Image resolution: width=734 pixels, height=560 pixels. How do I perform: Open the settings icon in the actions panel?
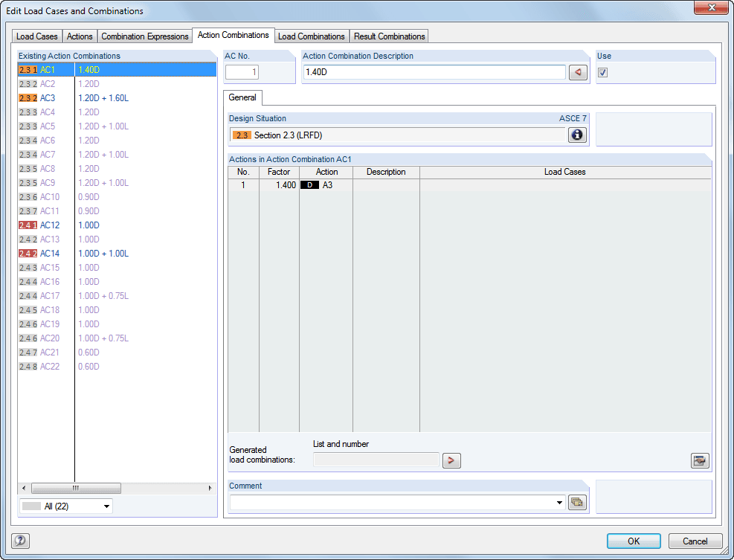(x=700, y=460)
